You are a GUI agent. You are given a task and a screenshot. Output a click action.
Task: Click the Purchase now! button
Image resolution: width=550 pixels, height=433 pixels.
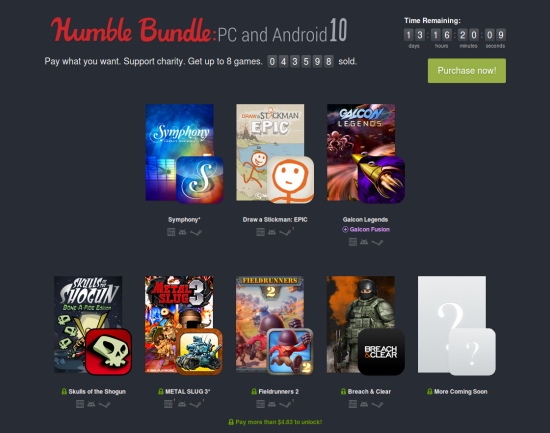click(467, 71)
